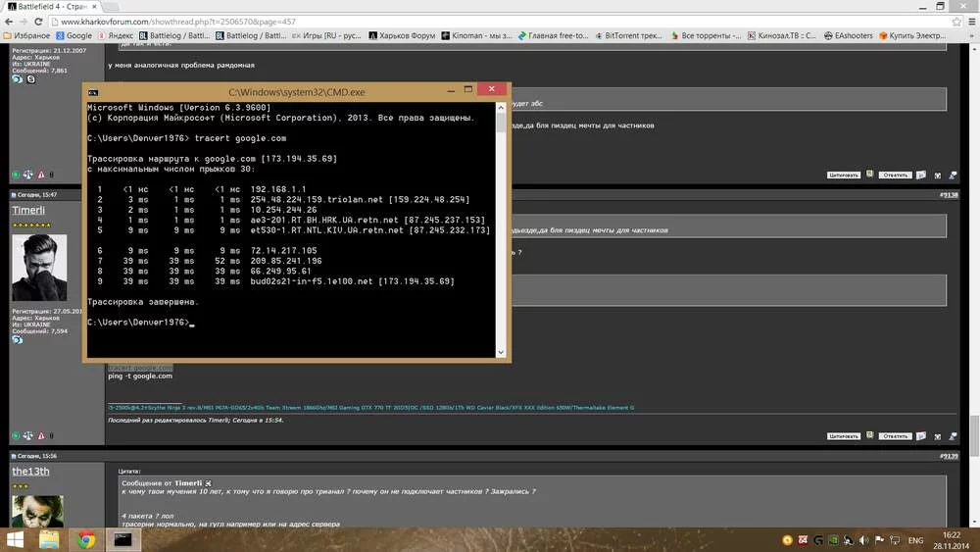980x552 pixels.
Task: Click the13th's Joker avatar
Action: click(37, 512)
